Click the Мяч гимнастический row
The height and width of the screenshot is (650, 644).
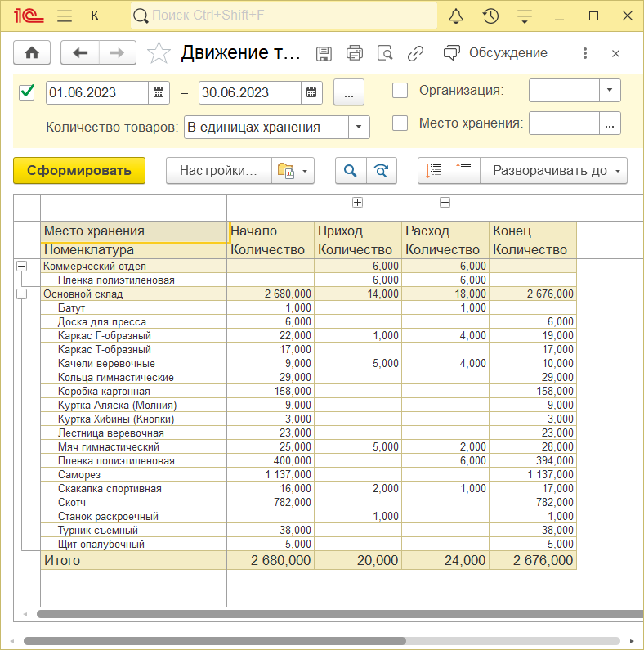coord(308,446)
